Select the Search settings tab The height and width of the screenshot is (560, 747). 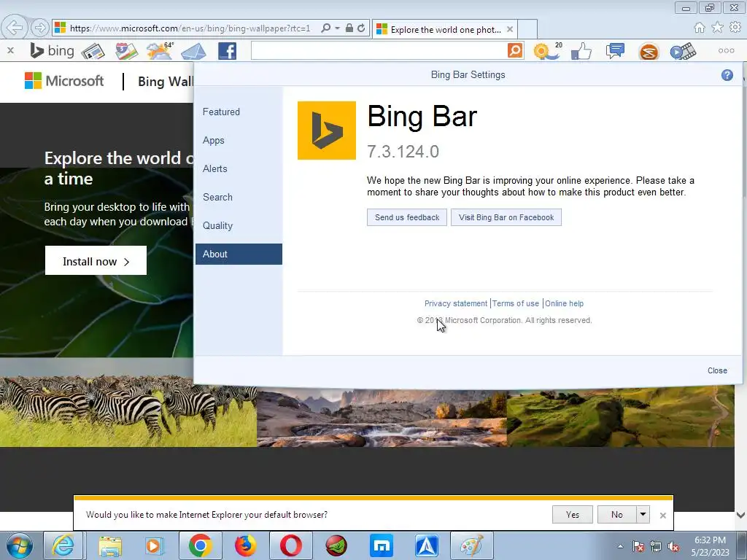[239, 197]
